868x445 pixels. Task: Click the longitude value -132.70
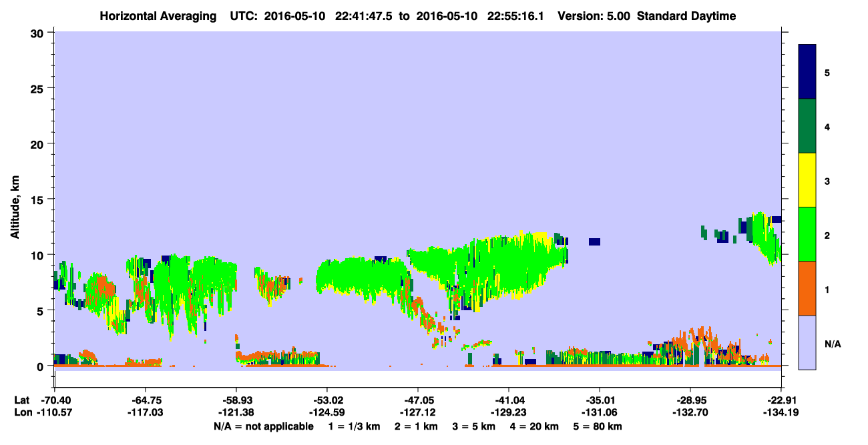click(690, 413)
